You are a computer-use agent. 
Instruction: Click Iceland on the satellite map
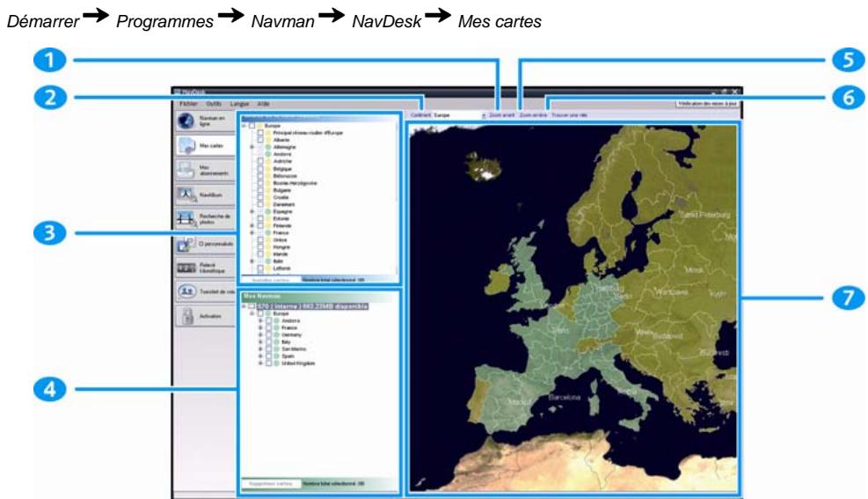pyautogui.click(x=484, y=166)
